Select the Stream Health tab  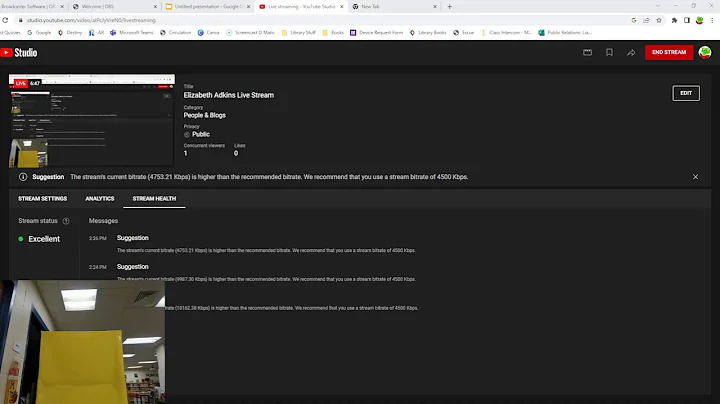pyautogui.click(x=154, y=199)
